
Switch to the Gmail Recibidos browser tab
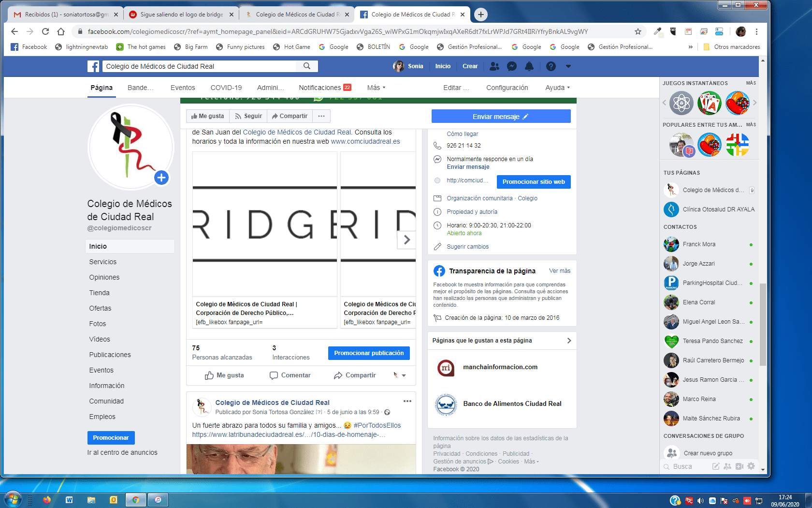tap(65, 15)
